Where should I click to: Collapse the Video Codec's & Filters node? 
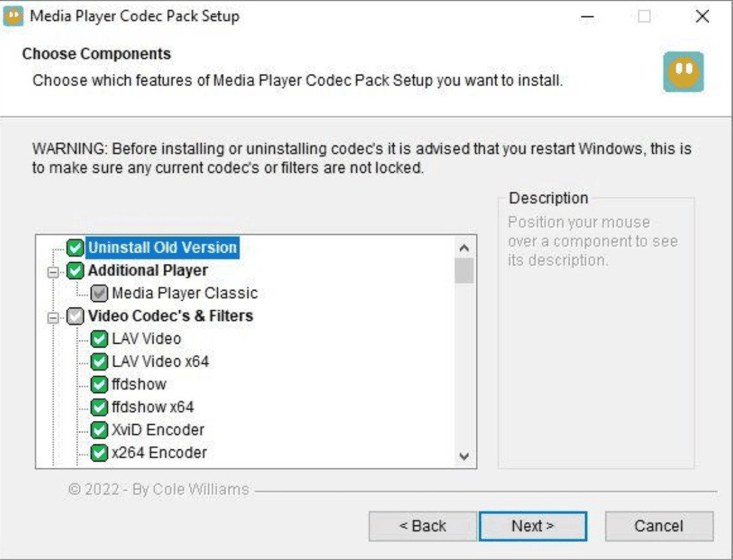53,317
